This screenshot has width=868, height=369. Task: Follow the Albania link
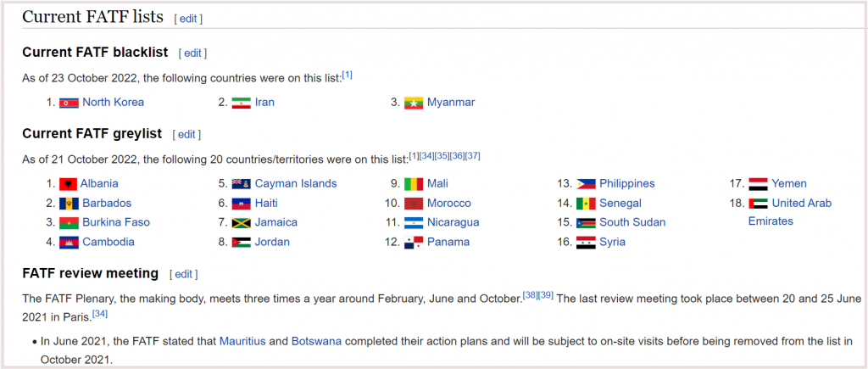99,184
